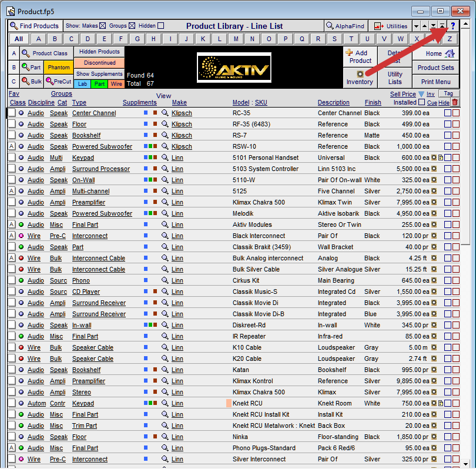Click the Discipline column header
The width and height of the screenshot is (476, 469).
click(x=41, y=103)
